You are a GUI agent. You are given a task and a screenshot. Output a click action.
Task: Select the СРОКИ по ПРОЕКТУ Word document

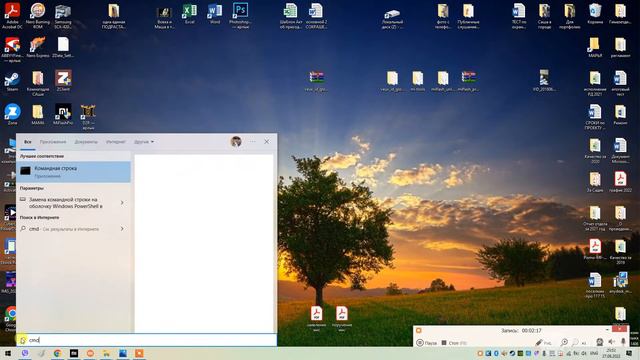pyautogui.click(x=595, y=117)
